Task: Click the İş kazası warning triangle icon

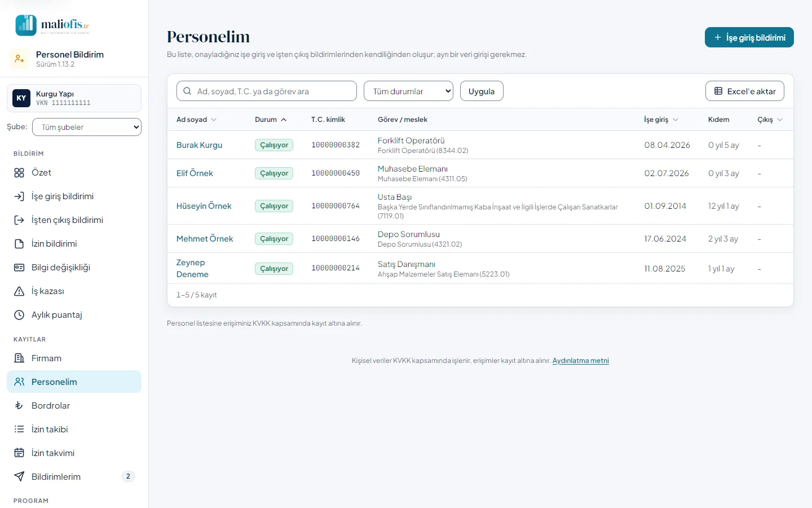Action: (x=19, y=291)
